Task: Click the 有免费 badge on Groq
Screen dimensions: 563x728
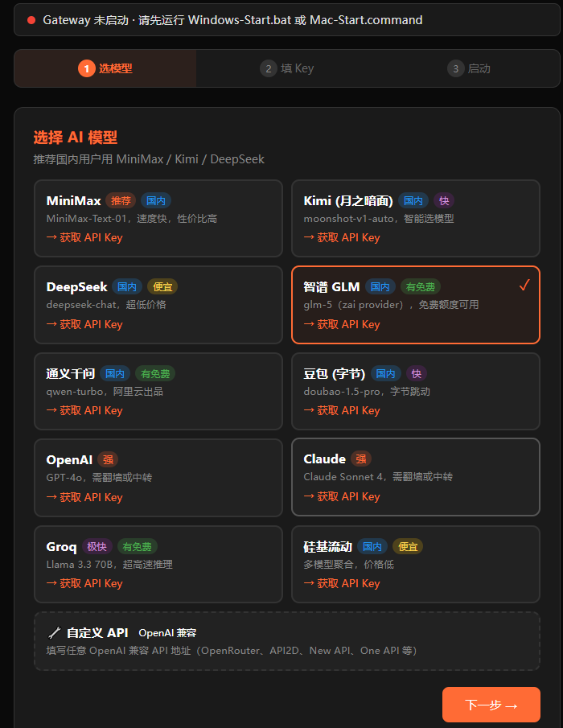Action: pos(138,546)
